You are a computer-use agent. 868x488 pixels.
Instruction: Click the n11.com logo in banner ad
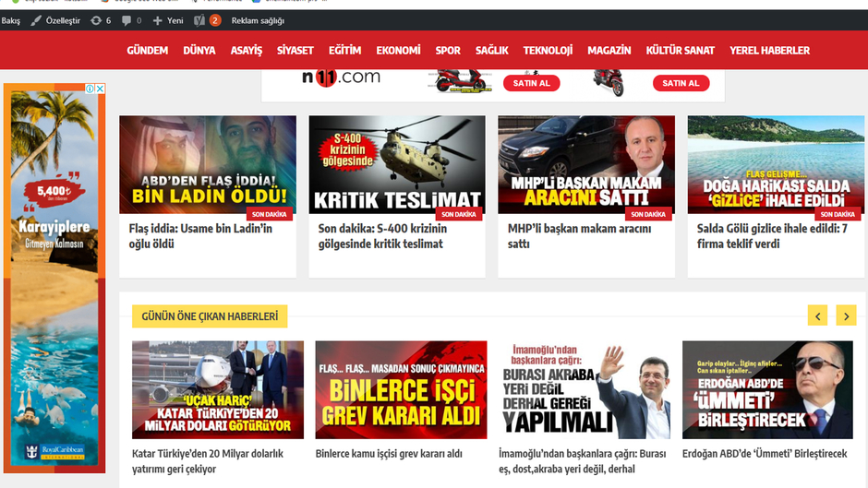341,77
